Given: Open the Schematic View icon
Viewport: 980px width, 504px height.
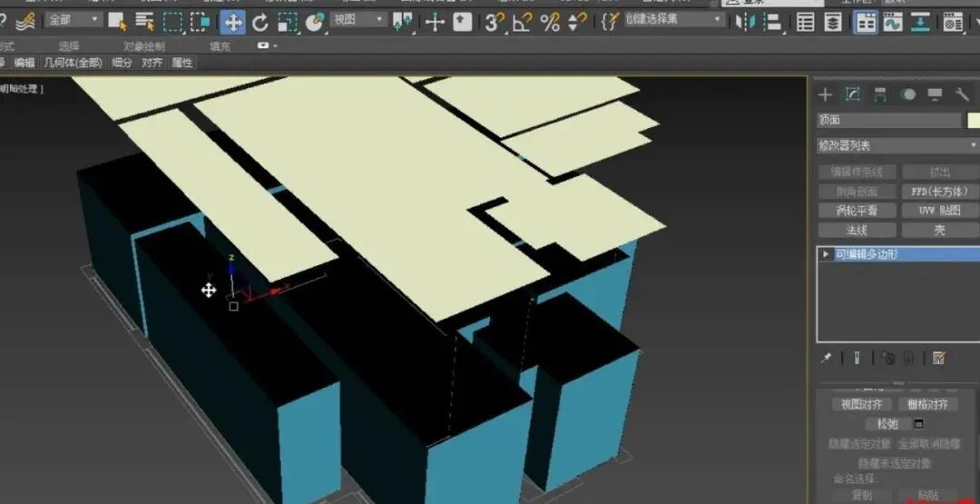Looking at the screenshot, I should (x=921, y=23).
